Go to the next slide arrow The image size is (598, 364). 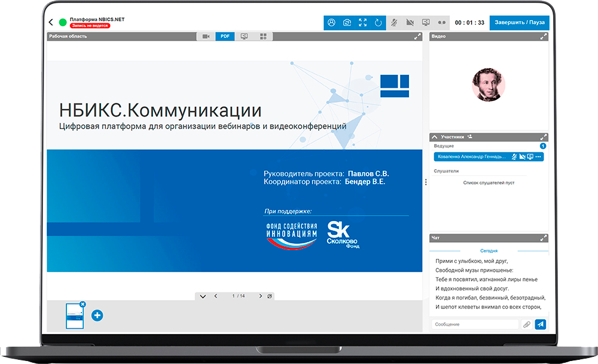[261, 296]
